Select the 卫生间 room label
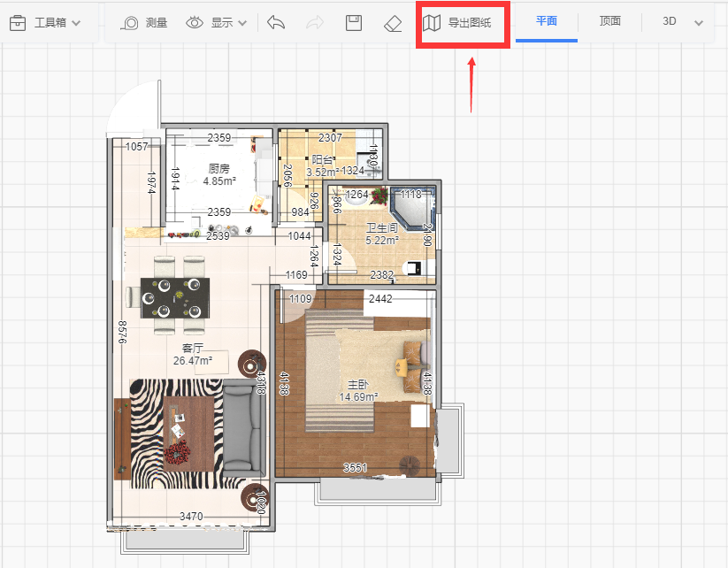Screen dimensions: 728x568 click(381, 227)
